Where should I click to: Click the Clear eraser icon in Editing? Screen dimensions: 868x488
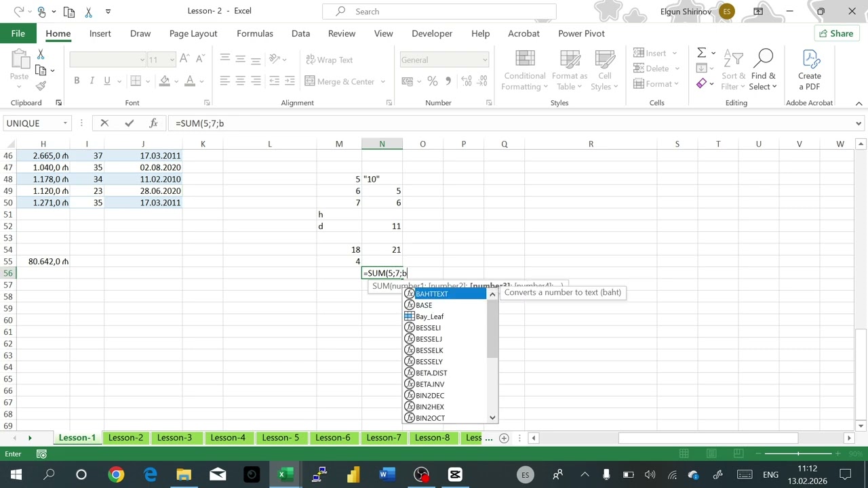tap(702, 84)
